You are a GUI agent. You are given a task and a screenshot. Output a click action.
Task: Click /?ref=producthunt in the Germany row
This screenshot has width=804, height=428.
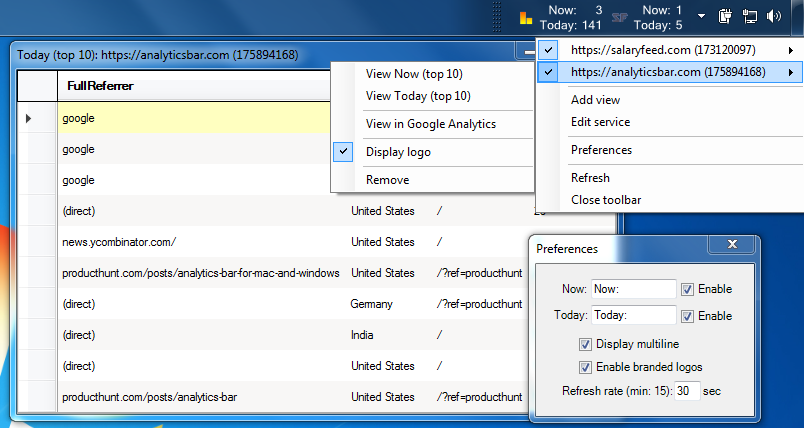pos(479,304)
